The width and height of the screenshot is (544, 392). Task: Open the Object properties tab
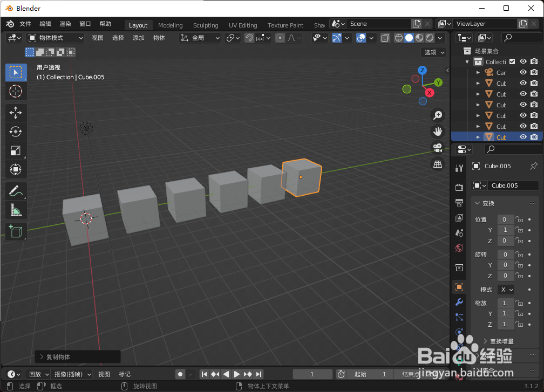[459, 287]
